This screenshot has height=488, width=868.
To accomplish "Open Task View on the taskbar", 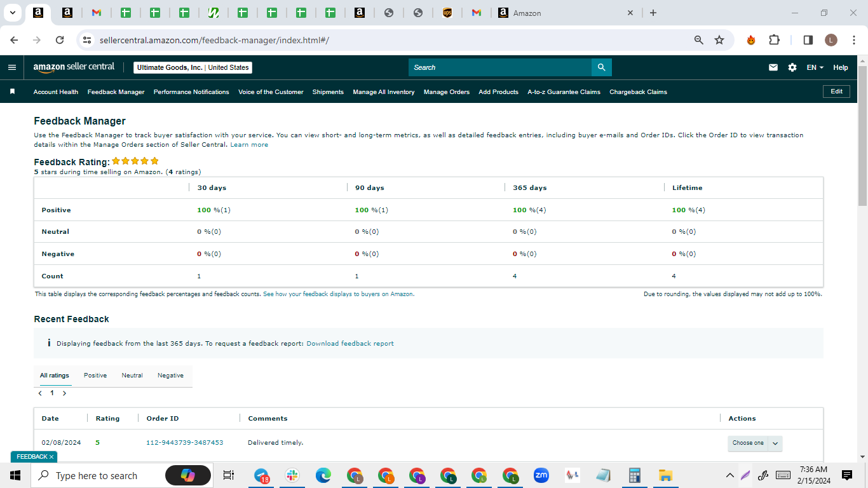I will pyautogui.click(x=229, y=475).
